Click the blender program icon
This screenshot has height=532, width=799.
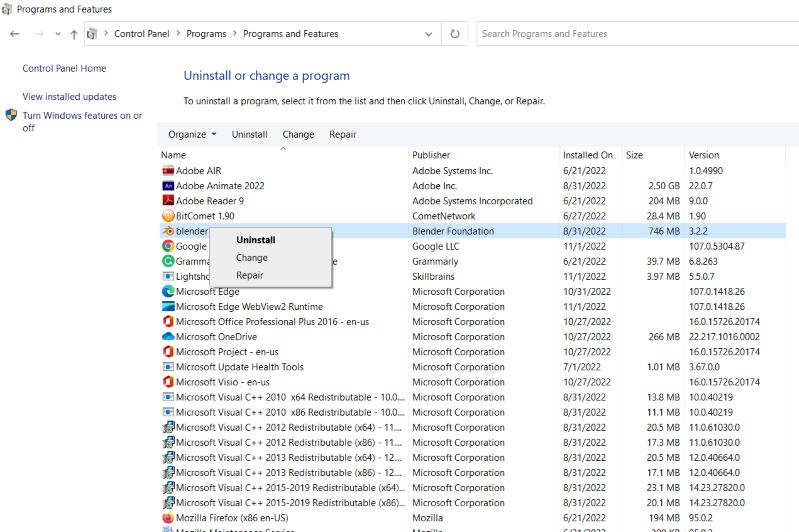click(x=168, y=231)
